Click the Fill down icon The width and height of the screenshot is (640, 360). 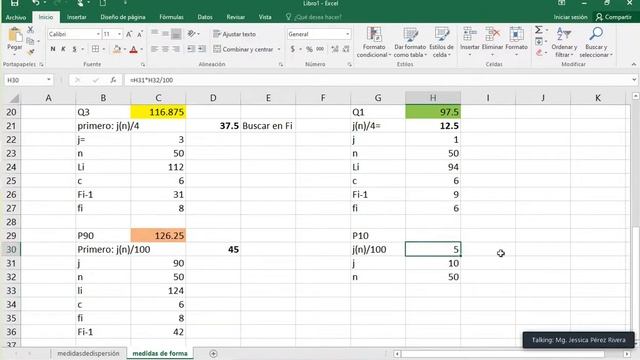tap(539, 41)
